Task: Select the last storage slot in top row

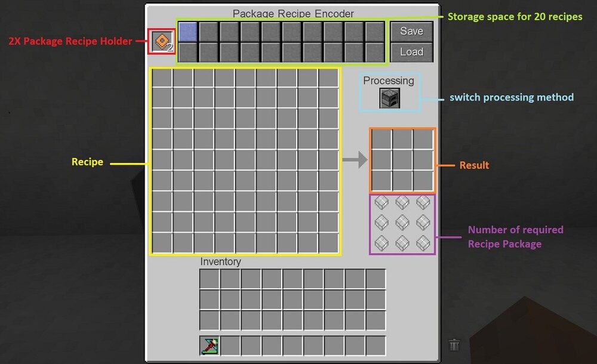Action: [376, 32]
